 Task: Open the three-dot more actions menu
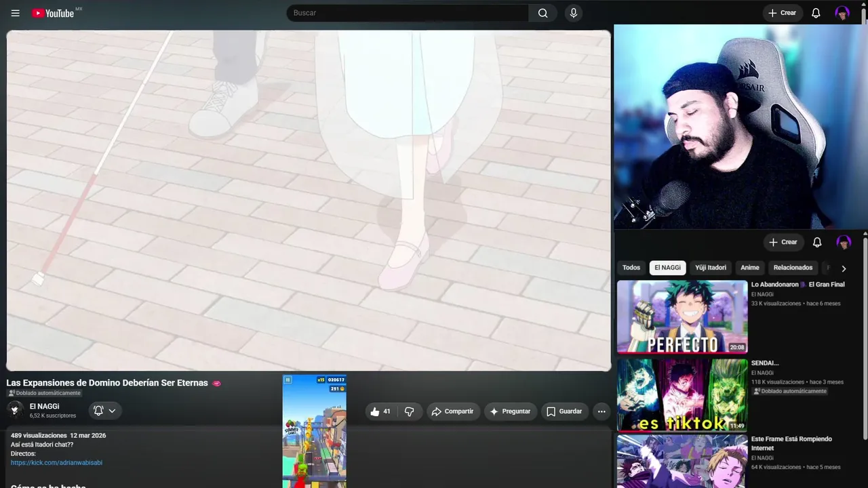point(601,411)
